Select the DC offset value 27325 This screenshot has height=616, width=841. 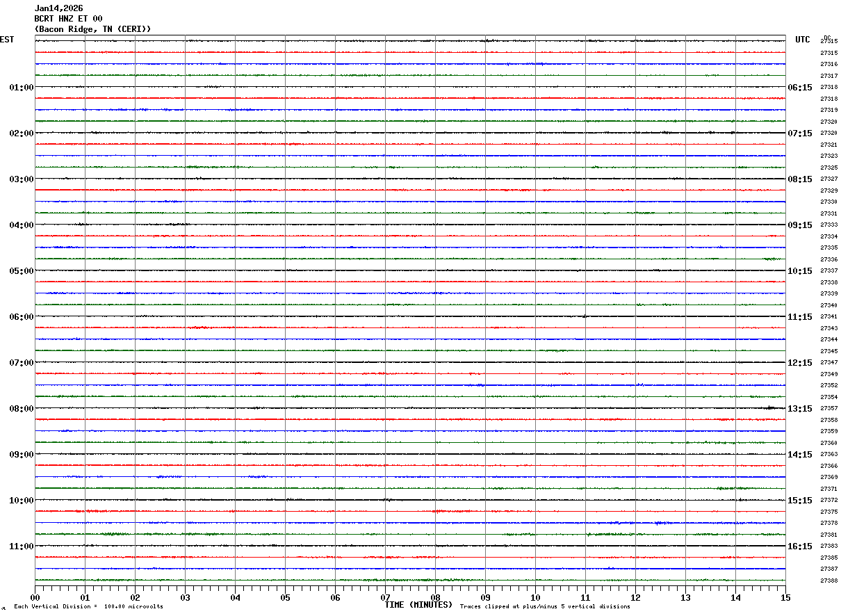click(x=828, y=168)
